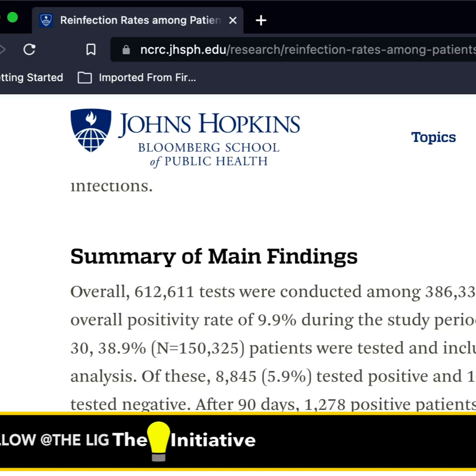This screenshot has width=476, height=476.
Task: Click the ncrc.jhsph.edu address bar
Action: point(293,50)
